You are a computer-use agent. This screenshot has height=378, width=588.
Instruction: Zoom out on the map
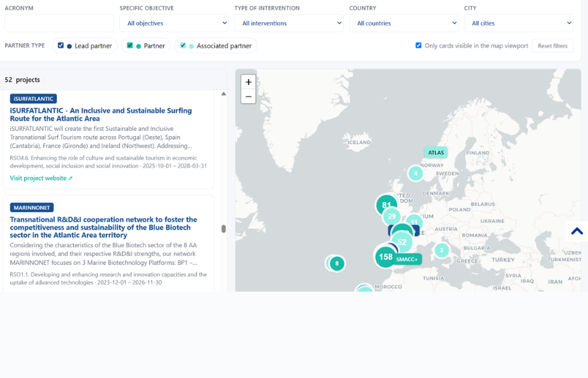(x=248, y=97)
